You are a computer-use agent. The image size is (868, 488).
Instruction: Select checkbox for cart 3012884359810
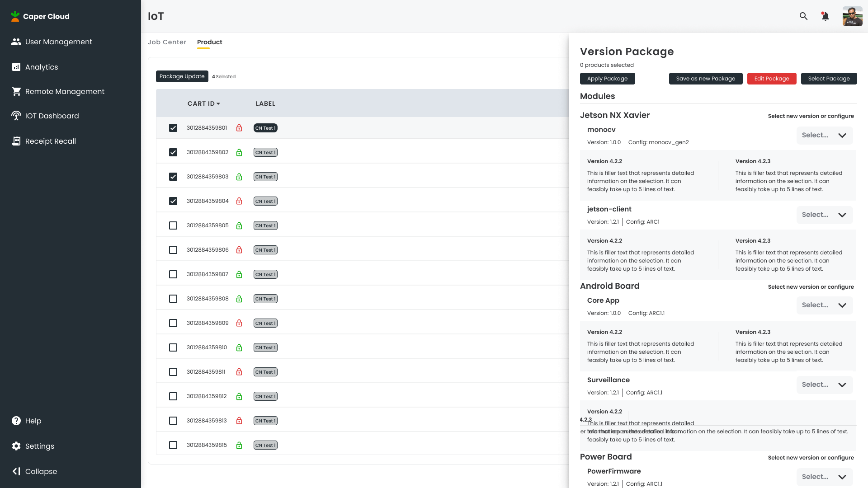(x=173, y=347)
